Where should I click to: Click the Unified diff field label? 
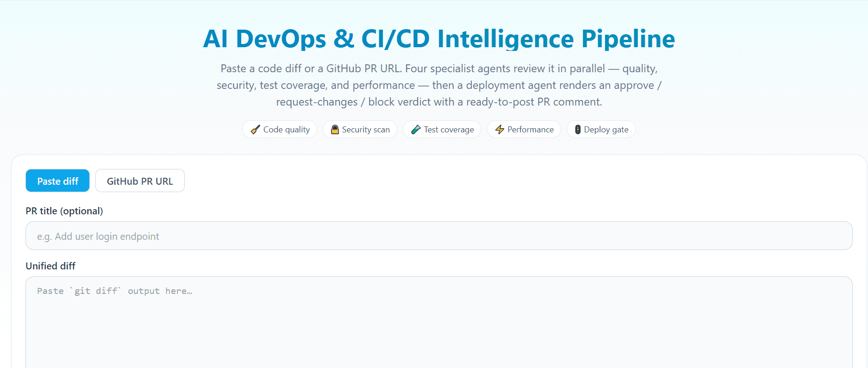tap(50, 266)
